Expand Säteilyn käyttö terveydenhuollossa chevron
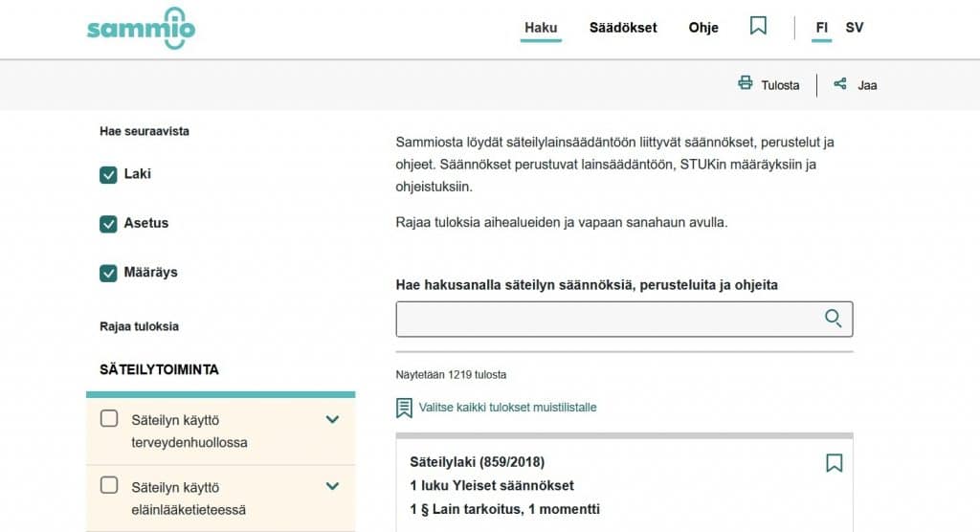The height and width of the screenshot is (532, 980). (332, 419)
